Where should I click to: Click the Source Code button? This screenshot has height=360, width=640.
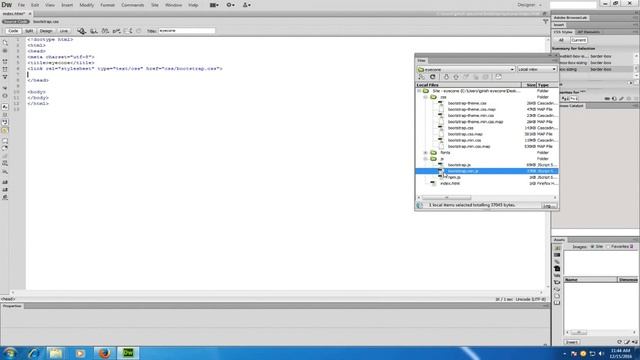[16, 22]
